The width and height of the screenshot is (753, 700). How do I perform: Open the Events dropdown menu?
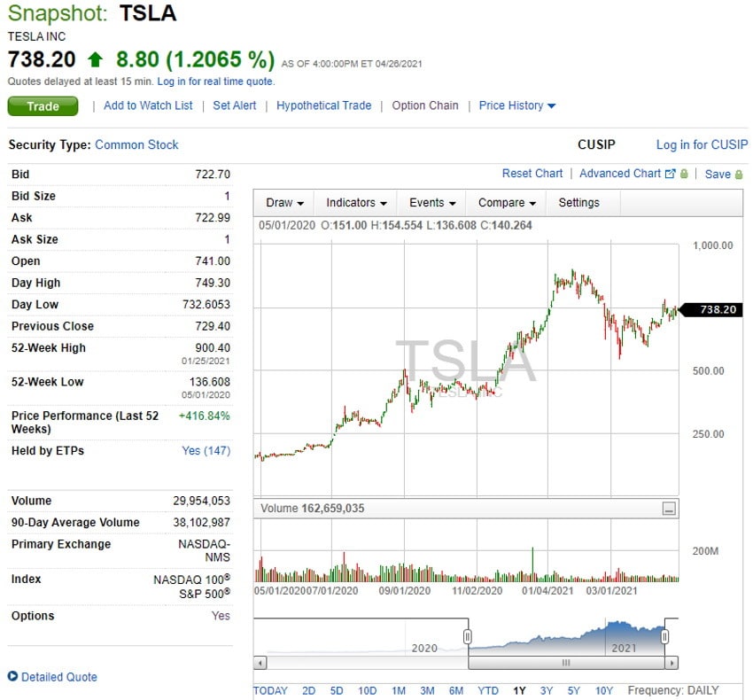pos(431,203)
